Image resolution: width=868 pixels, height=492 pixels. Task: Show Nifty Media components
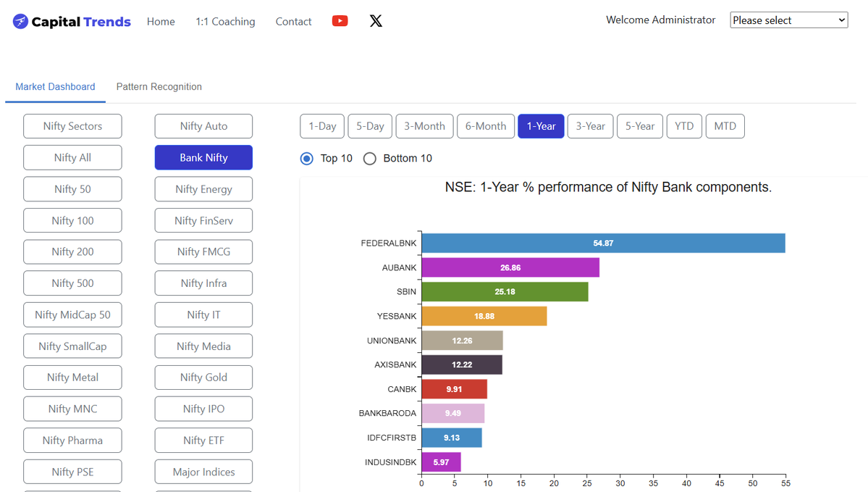[x=203, y=346]
